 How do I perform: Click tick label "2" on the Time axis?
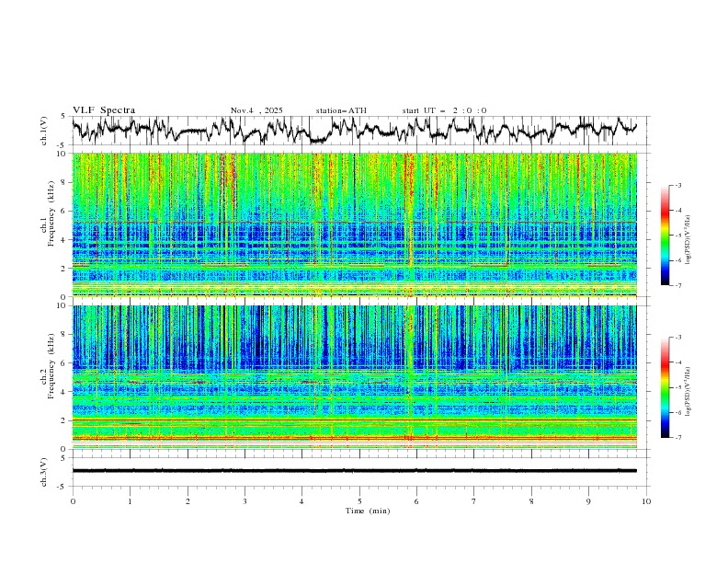click(x=188, y=501)
